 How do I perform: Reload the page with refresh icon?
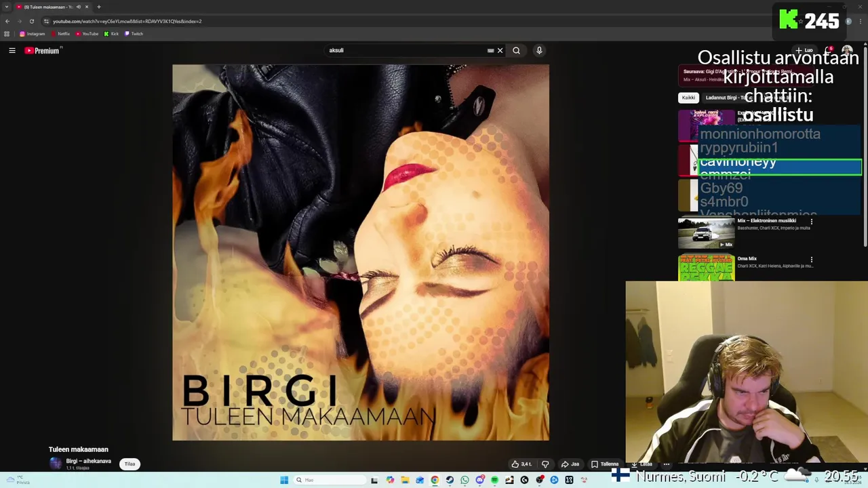click(x=32, y=21)
